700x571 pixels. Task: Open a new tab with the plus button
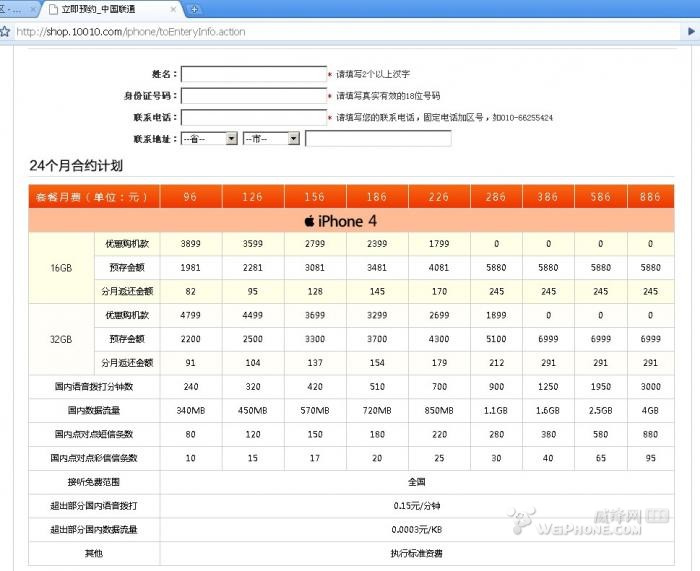195,9
